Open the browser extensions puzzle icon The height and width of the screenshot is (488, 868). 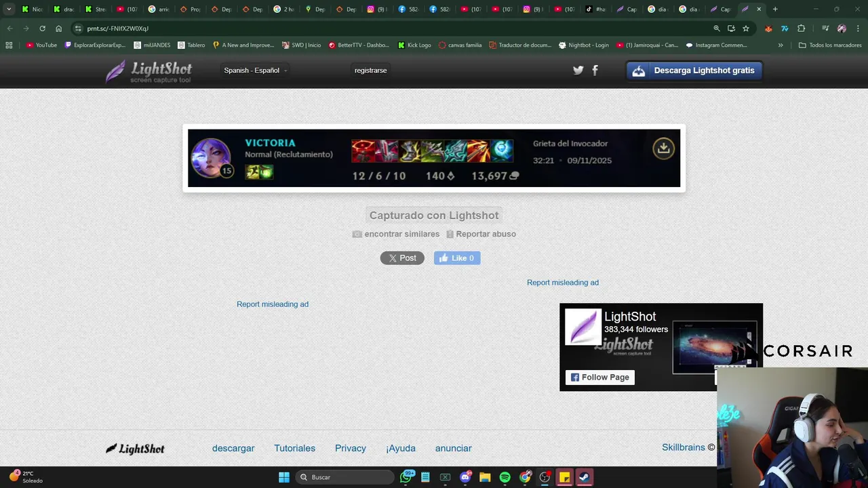point(802,28)
